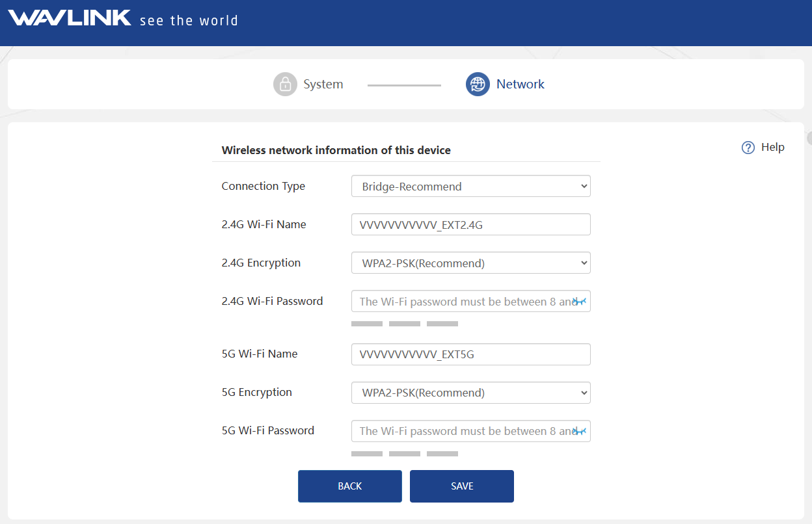Click the System step lock icon
Viewport: 812px width, 524px height.
click(x=285, y=85)
